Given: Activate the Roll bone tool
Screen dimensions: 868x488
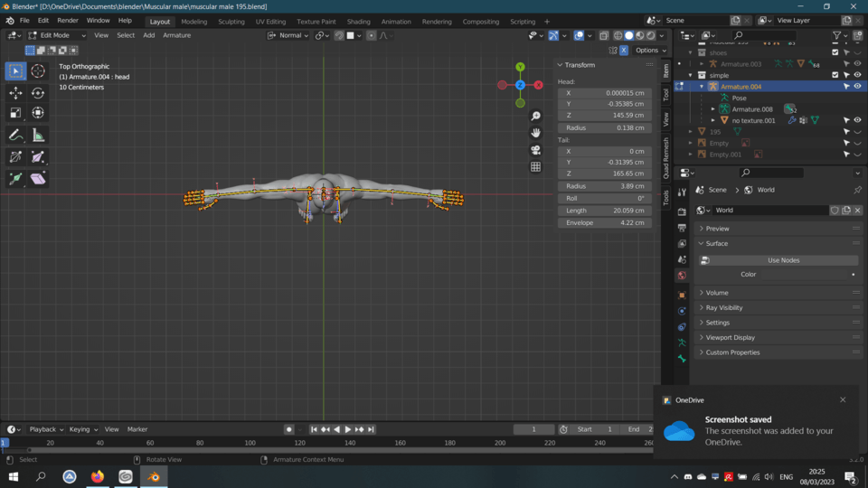Looking at the screenshot, I should click(15, 157).
